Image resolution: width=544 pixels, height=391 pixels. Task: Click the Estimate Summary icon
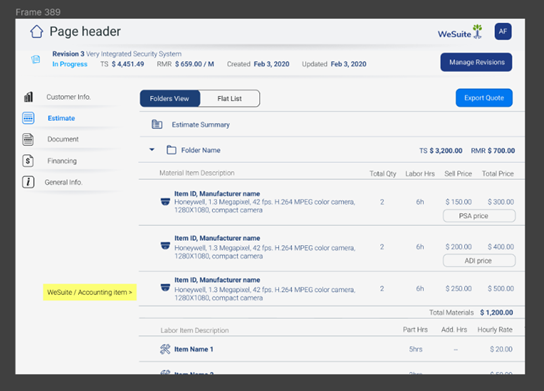(x=157, y=124)
